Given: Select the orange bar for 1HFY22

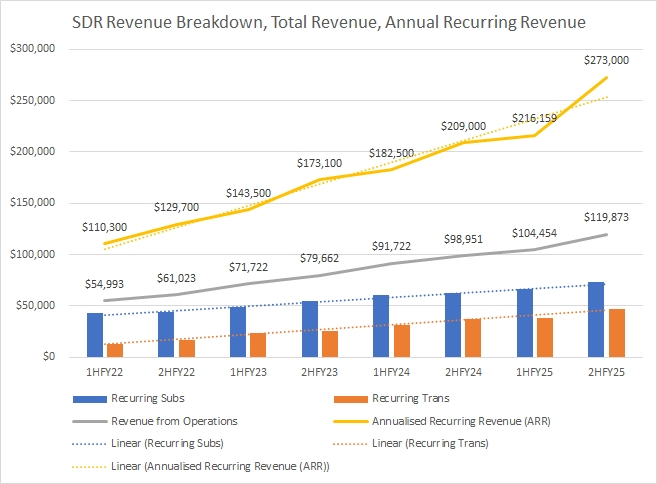Looking at the screenshot, I should [115, 350].
